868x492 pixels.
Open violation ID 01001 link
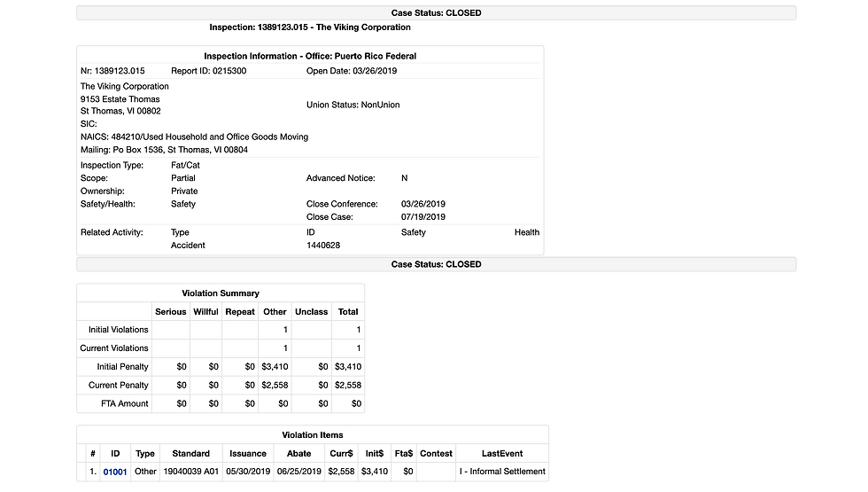pyautogui.click(x=115, y=472)
